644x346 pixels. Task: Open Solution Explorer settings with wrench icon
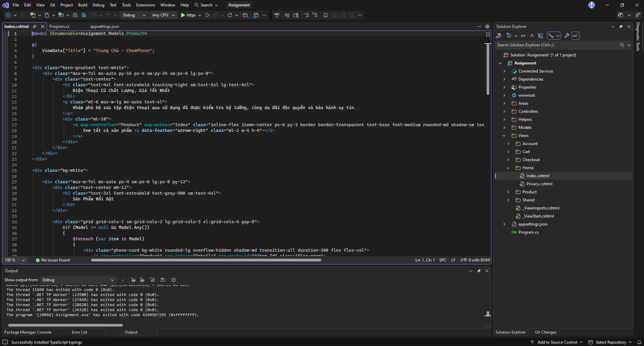[x=567, y=36]
